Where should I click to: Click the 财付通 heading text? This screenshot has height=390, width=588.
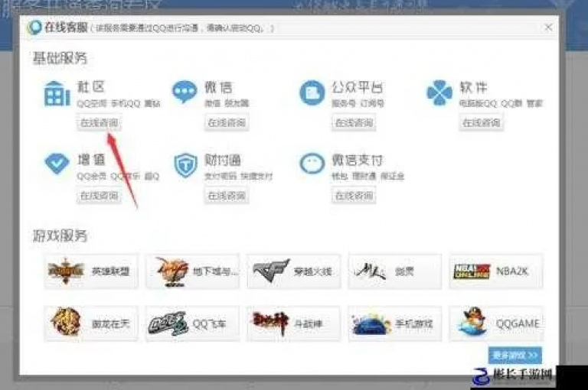[223, 160]
